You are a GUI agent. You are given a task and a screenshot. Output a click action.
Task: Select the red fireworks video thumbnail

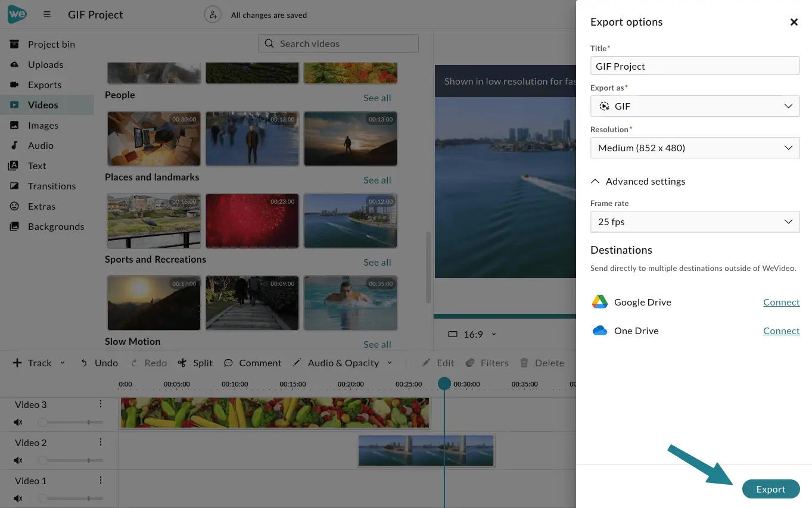pos(252,220)
